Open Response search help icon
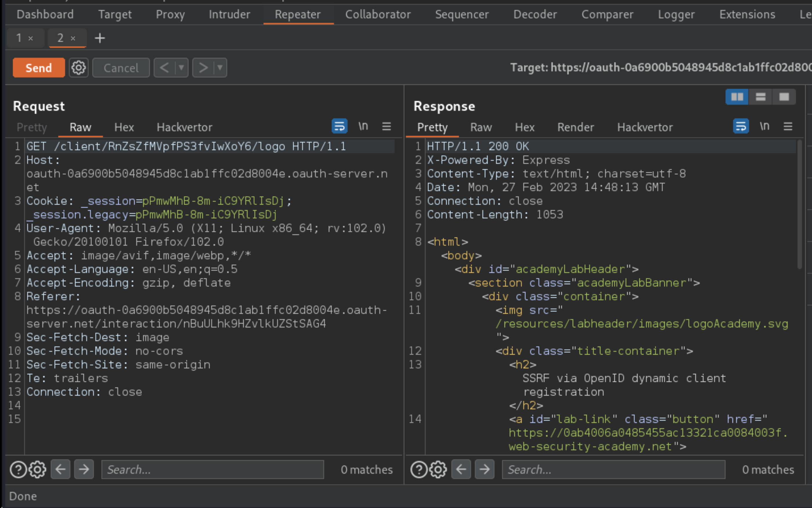 point(419,469)
